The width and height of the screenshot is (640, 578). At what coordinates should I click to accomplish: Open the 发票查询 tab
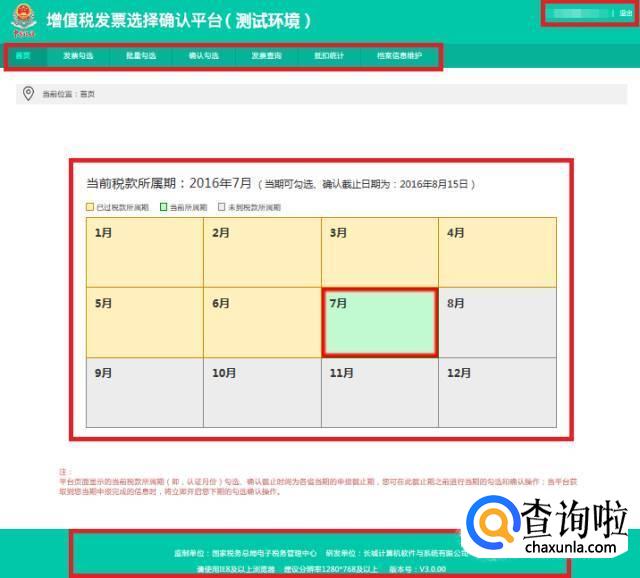pos(266,56)
